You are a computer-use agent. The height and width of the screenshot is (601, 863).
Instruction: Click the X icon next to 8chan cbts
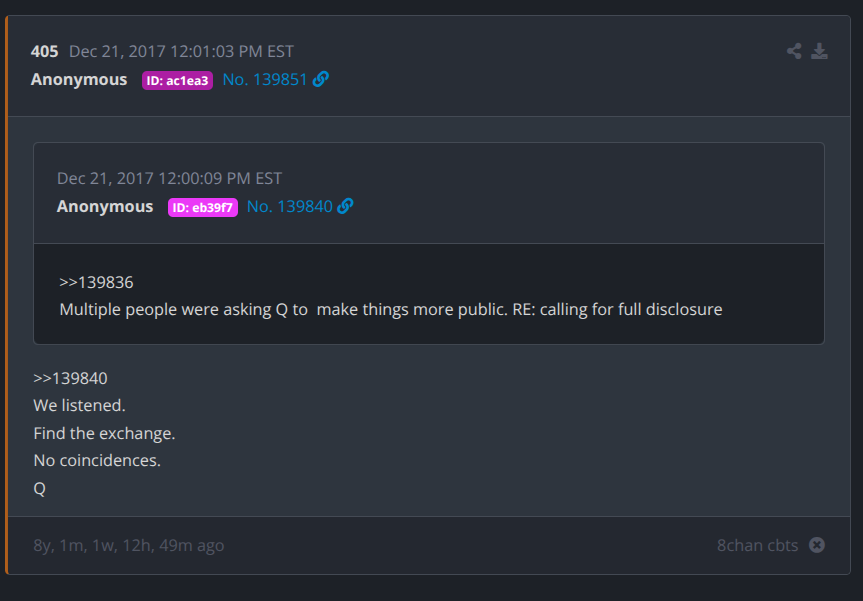(x=817, y=545)
